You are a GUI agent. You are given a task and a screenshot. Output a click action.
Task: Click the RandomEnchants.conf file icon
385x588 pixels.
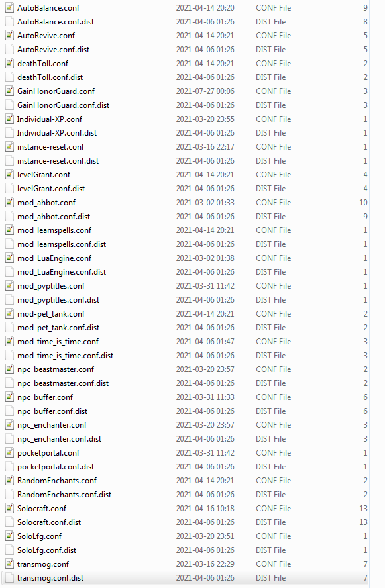pos(10,480)
